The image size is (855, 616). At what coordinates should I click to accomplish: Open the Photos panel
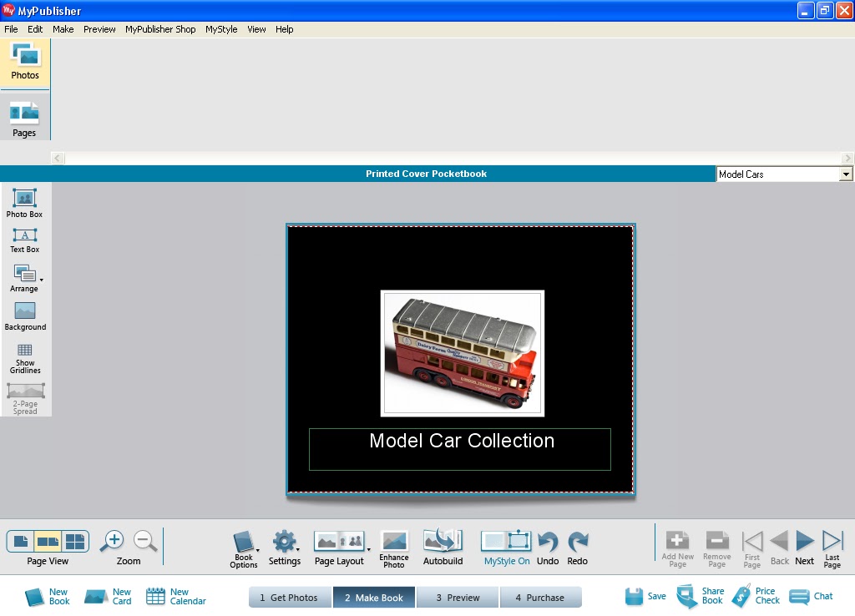(25, 62)
